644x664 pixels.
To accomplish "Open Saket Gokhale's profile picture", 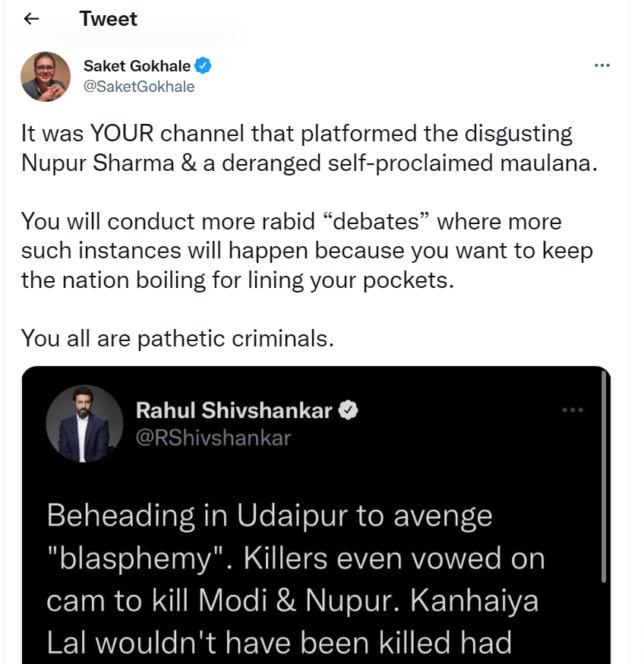I will [46, 76].
